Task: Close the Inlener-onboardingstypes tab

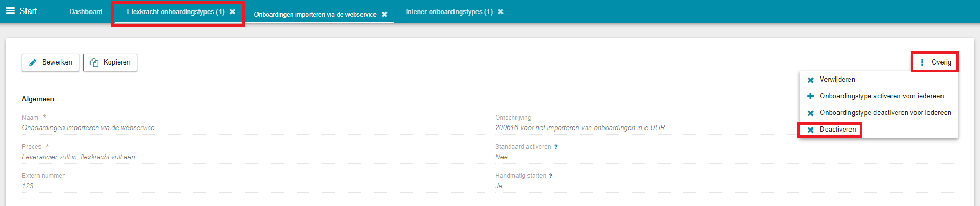Action: coord(500,11)
